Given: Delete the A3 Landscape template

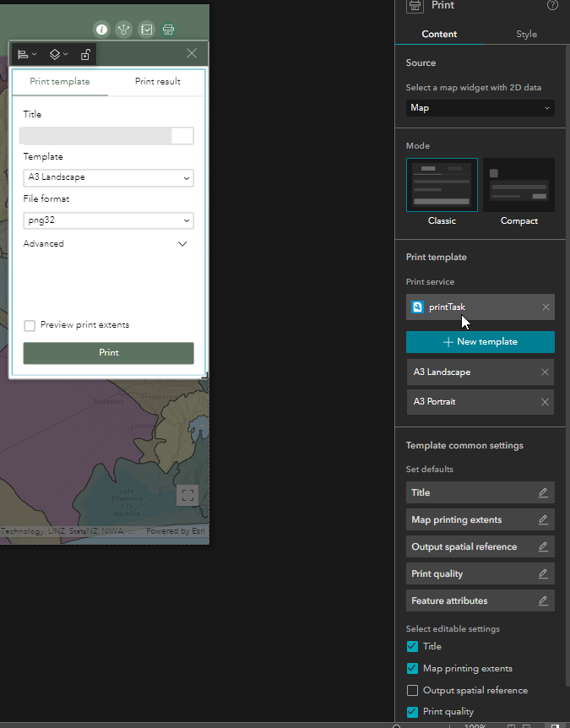Looking at the screenshot, I should (545, 372).
